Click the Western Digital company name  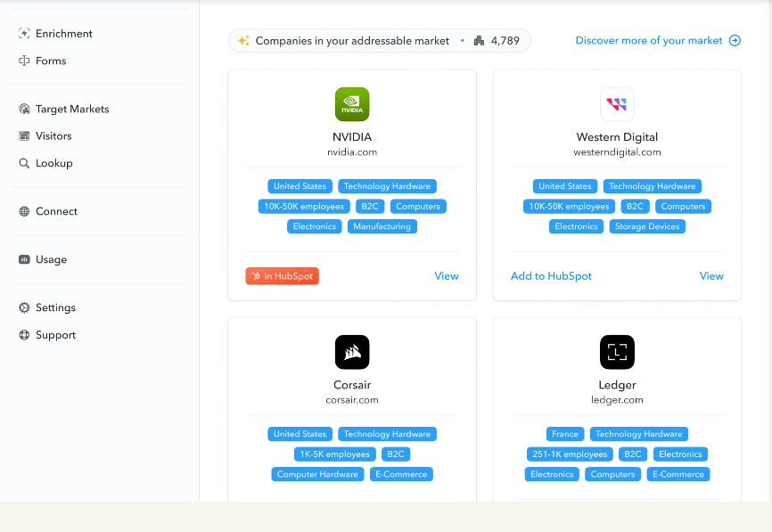(x=617, y=137)
